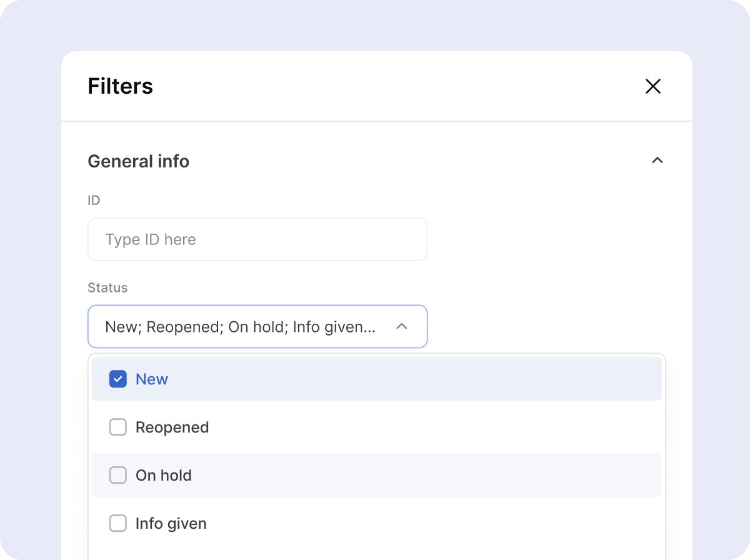Check the Info given status checkbox
750x560 pixels.
(118, 524)
